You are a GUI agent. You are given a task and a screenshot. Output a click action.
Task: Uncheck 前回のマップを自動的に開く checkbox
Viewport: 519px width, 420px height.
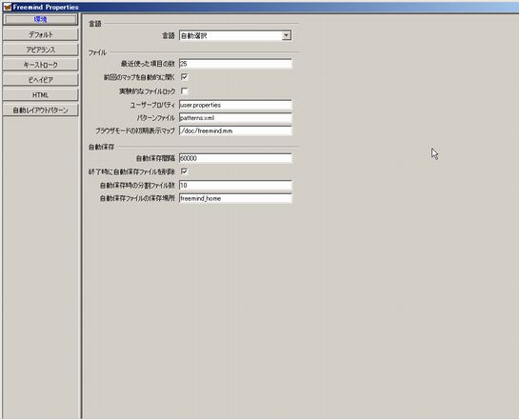coord(185,77)
